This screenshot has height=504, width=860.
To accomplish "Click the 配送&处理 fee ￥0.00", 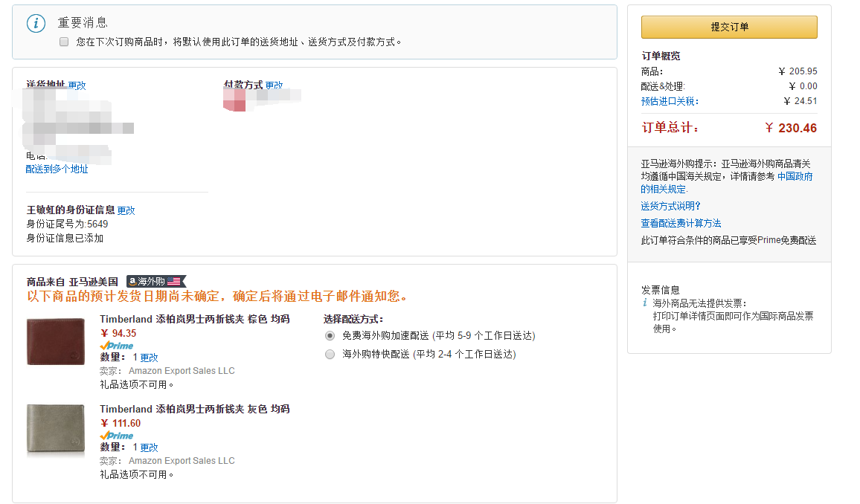I will [803, 86].
